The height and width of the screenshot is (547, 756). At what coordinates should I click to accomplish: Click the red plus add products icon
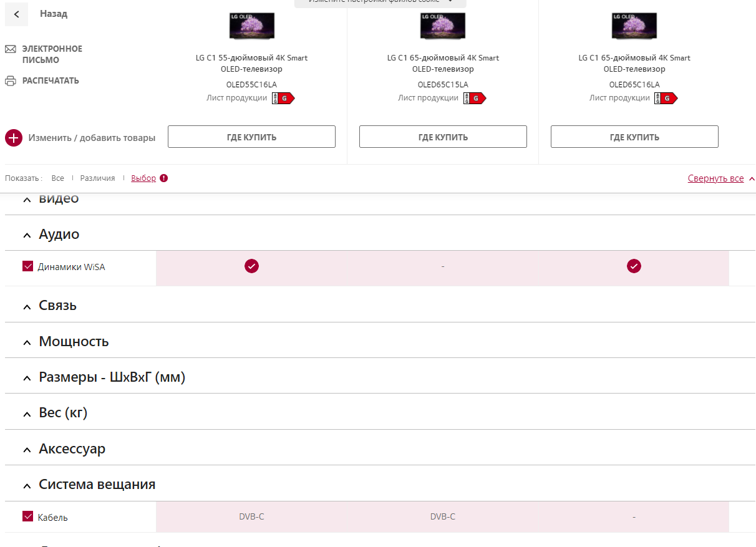[x=14, y=138]
